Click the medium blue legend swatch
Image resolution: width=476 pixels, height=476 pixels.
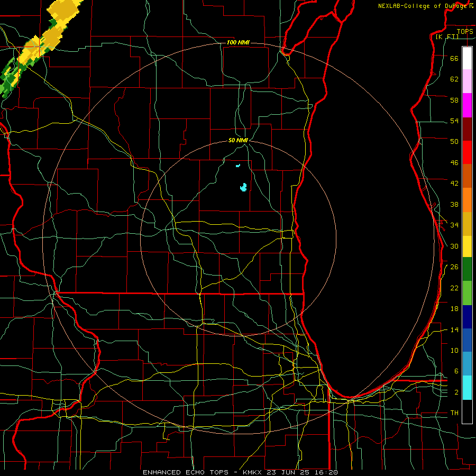click(467, 340)
